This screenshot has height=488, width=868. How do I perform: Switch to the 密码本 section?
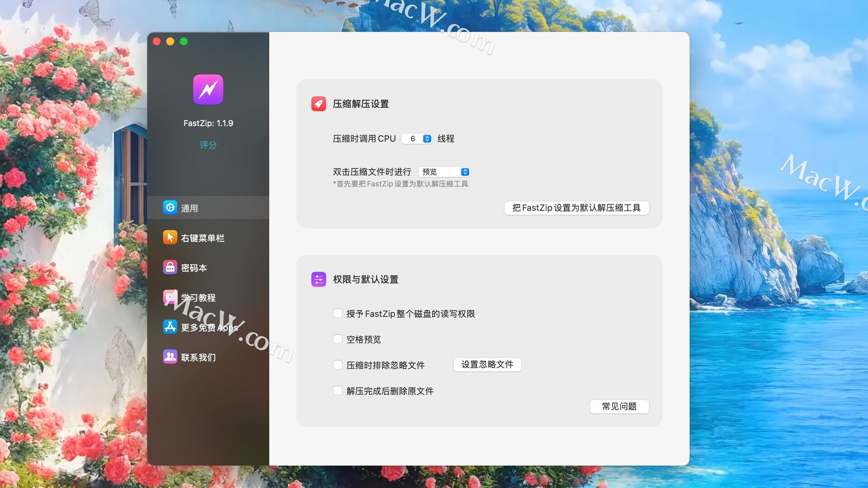coord(208,267)
